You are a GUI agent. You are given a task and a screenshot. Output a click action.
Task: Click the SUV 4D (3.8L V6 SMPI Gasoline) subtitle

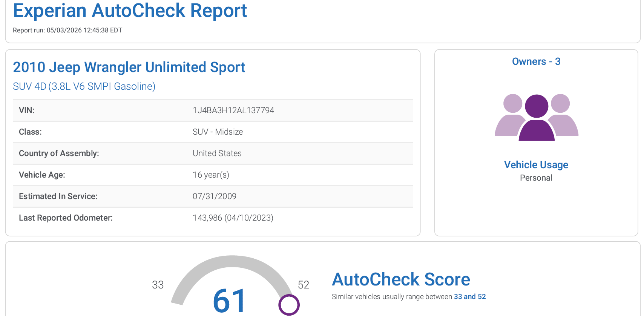(x=84, y=86)
